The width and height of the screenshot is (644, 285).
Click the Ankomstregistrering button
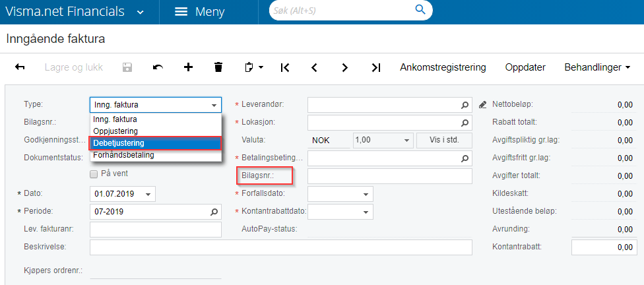coord(443,67)
